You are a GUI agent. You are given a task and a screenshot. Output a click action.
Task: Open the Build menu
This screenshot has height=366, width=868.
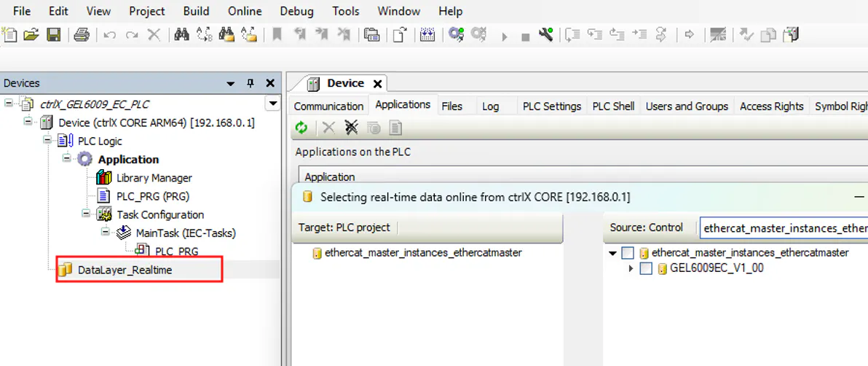[x=196, y=11]
